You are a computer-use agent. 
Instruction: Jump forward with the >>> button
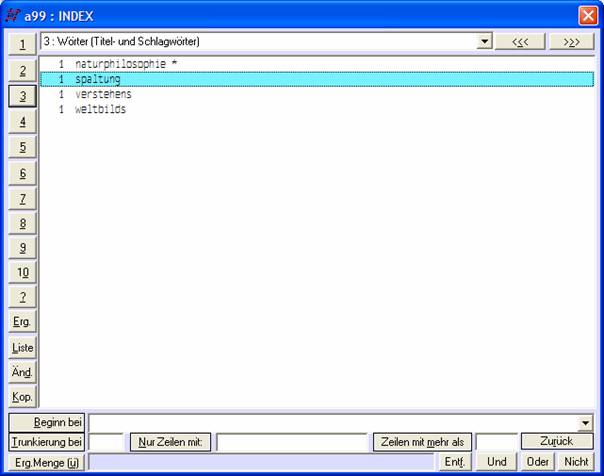(572, 41)
